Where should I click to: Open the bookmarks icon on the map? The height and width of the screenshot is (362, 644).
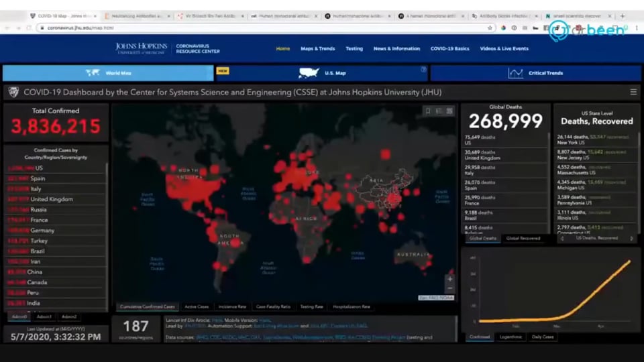point(428,111)
